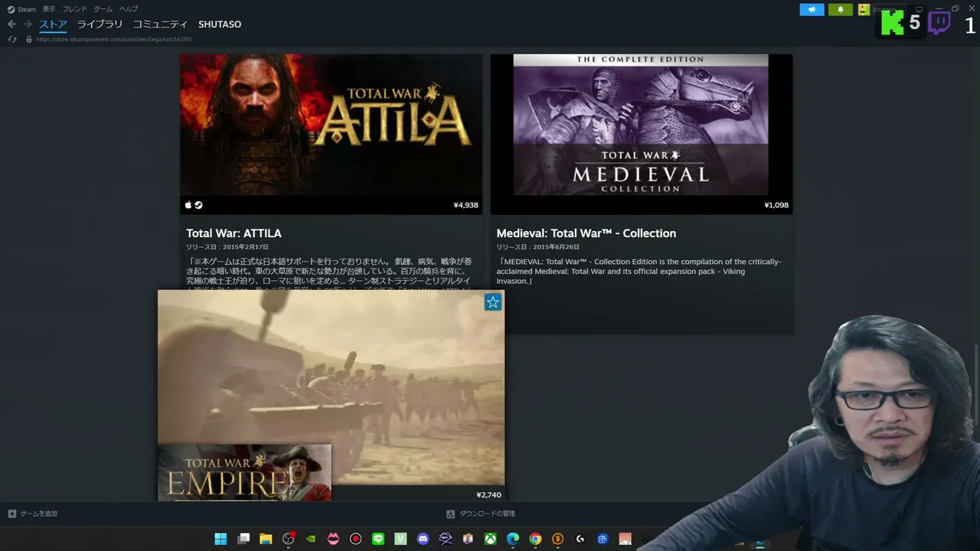Open File Explorer from the taskbar
Image resolution: width=980 pixels, height=551 pixels.
[266, 539]
